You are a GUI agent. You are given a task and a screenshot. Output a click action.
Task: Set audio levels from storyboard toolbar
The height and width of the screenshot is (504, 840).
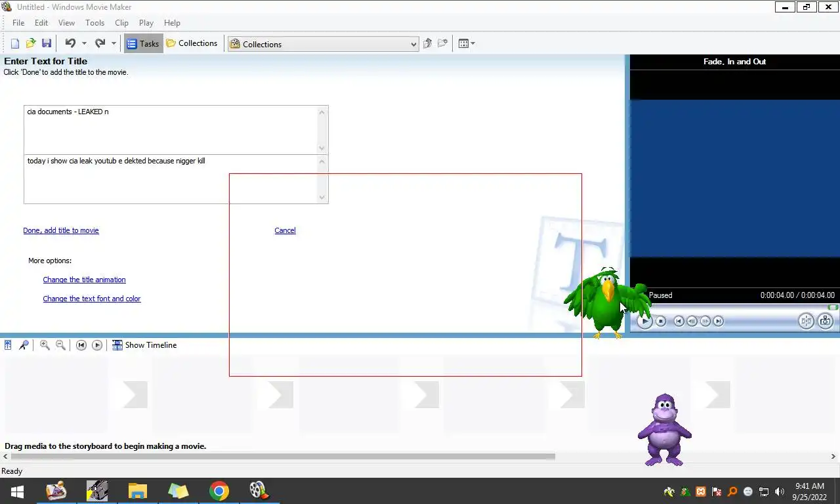(8, 345)
